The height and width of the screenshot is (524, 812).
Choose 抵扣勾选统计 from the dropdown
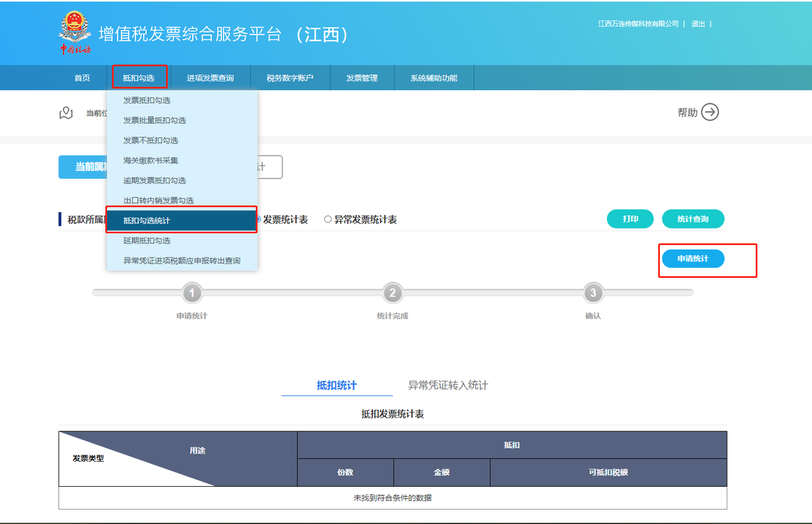click(181, 220)
